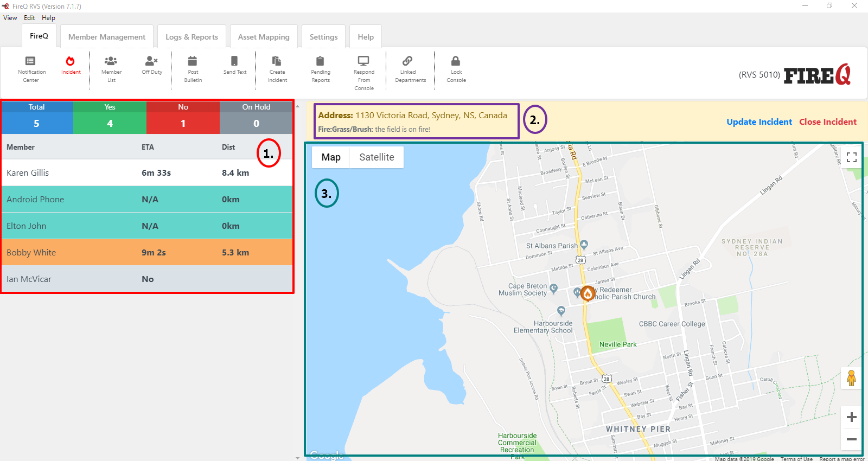
Task: Select Android Phone member row
Action: click(x=147, y=199)
